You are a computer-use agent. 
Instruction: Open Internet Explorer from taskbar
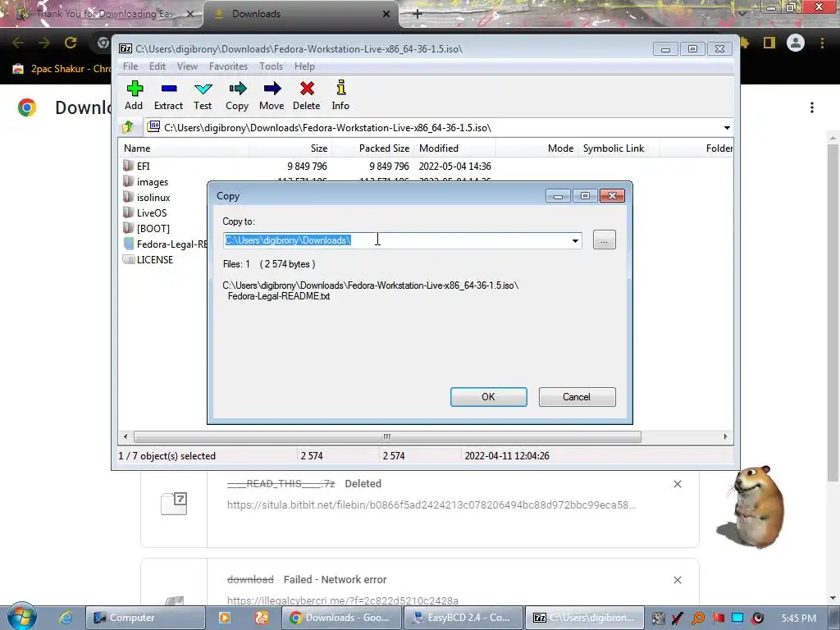(66, 618)
